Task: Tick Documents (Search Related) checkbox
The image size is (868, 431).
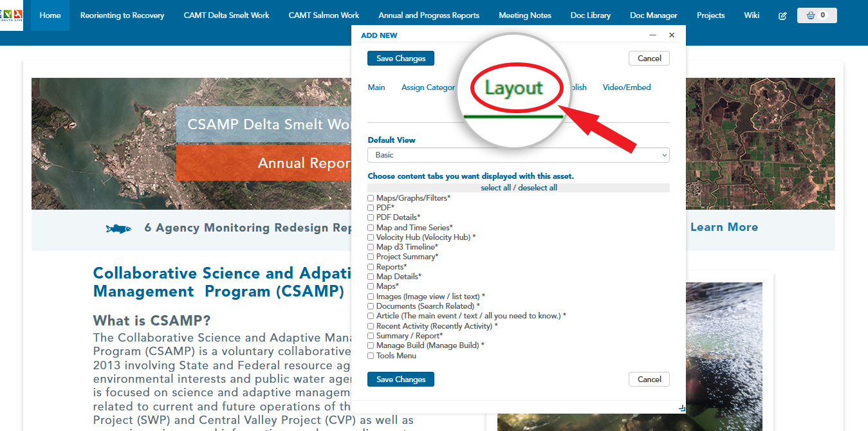Action: [371, 306]
